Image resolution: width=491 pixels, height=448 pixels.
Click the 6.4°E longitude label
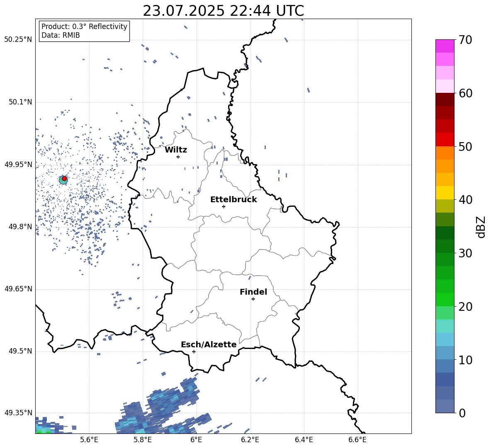pos(304,440)
